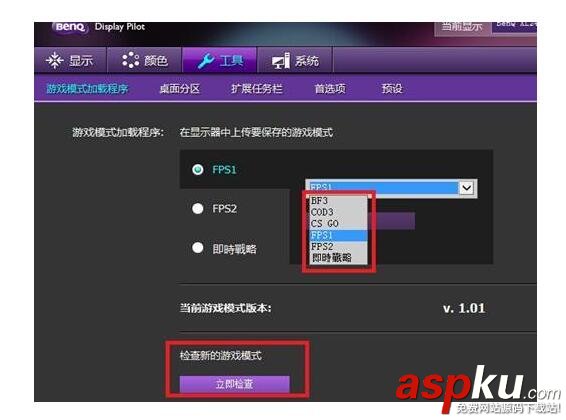Pick FPS2 in the dropdown list
The image size is (566, 420).
pyautogui.click(x=338, y=246)
